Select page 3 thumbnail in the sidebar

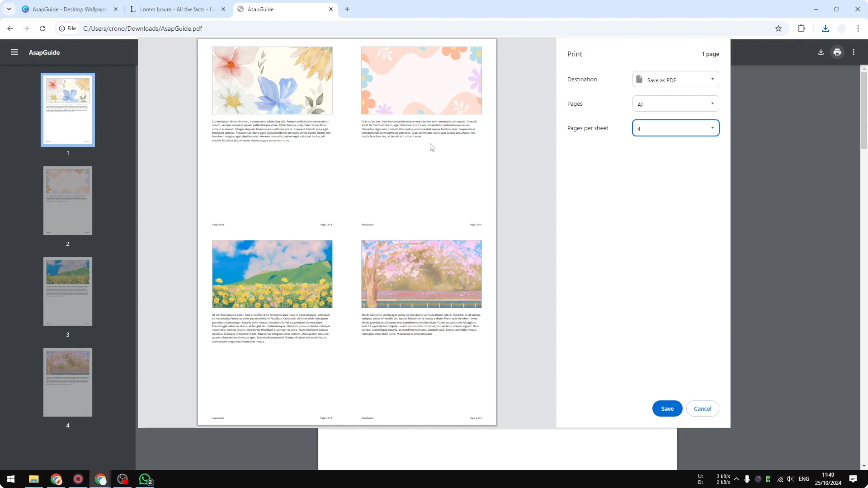[x=67, y=291]
